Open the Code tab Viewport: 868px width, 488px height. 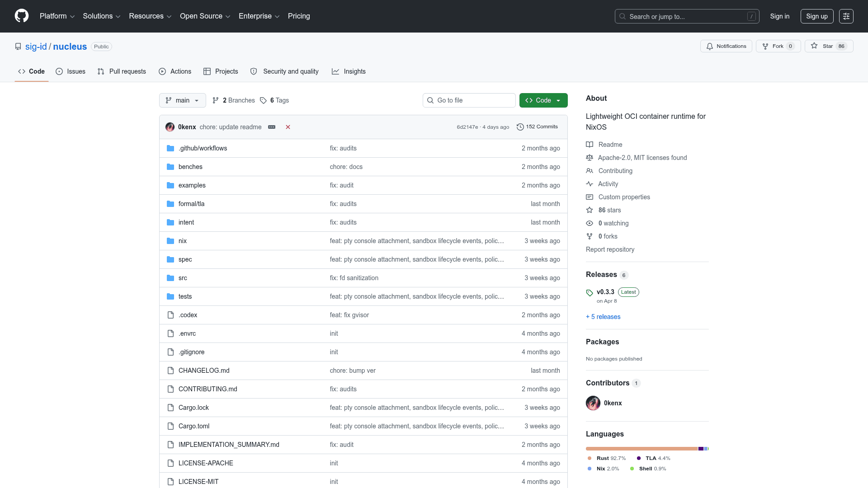point(32,71)
